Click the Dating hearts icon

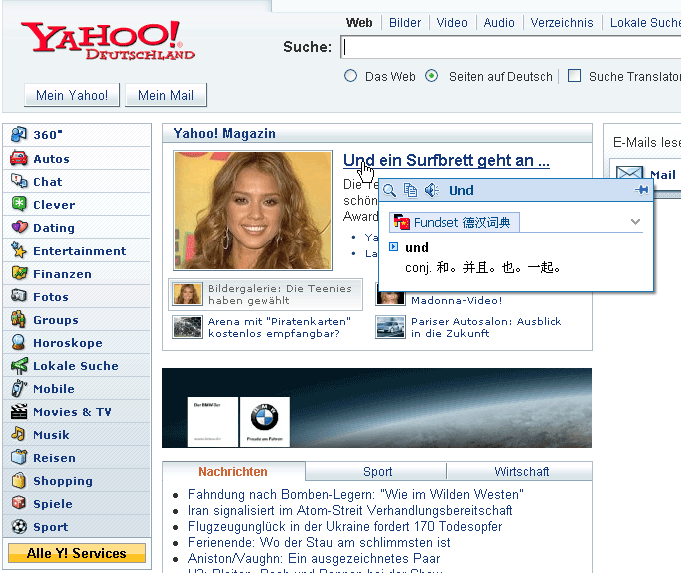(19, 227)
